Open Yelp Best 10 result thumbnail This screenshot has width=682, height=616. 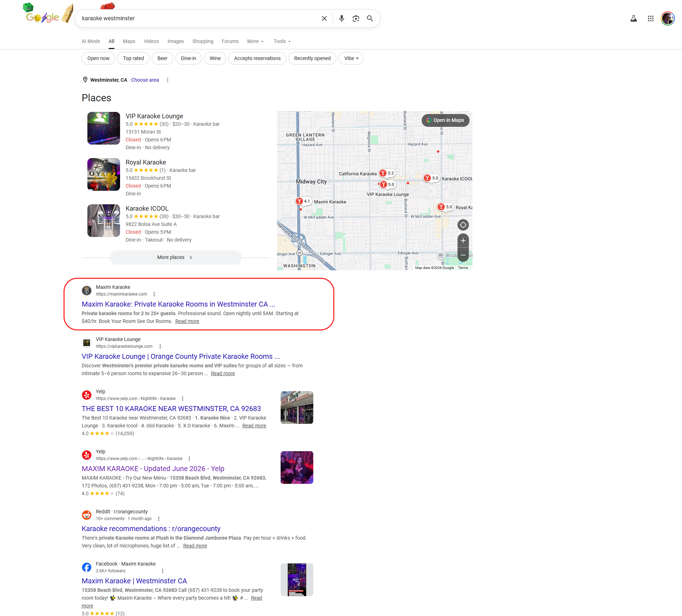297,407
